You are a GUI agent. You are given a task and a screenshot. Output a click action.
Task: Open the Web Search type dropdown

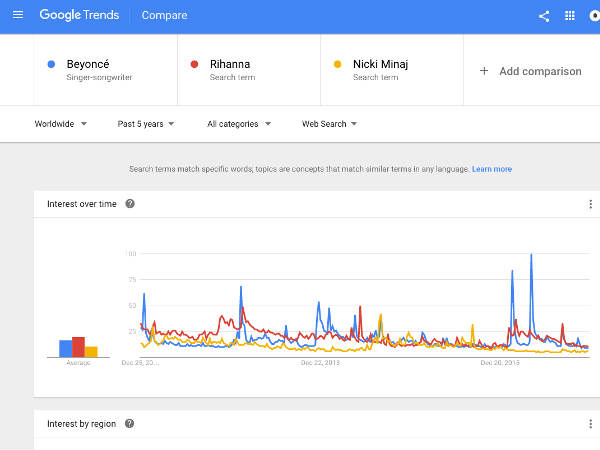tap(329, 124)
